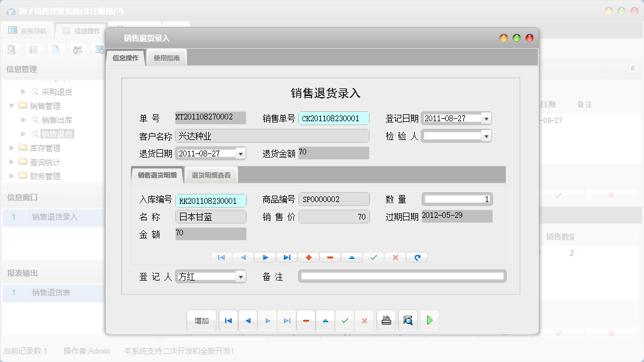Click the 增加 button
Image resolution: width=644 pixels, height=362 pixels.
click(x=202, y=320)
